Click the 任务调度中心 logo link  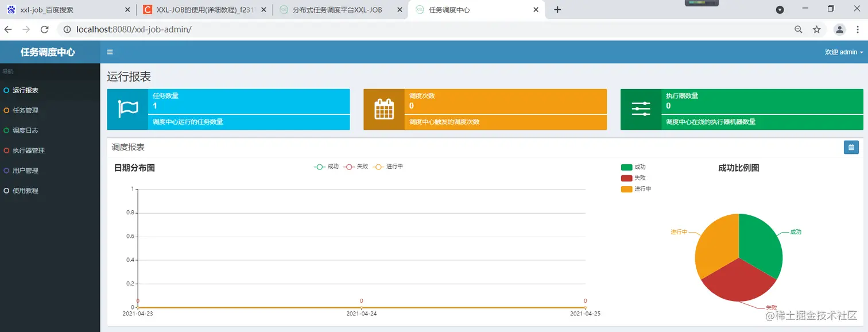[48, 52]
